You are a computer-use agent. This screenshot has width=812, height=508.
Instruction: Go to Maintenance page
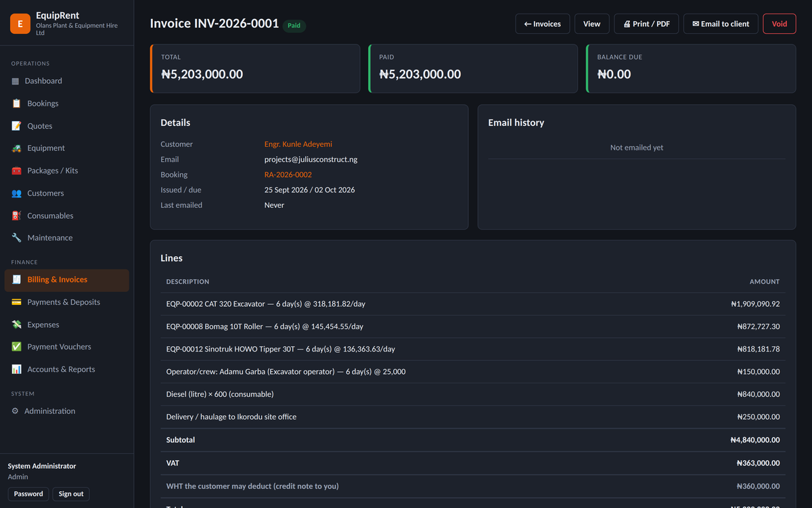point(66,238)
